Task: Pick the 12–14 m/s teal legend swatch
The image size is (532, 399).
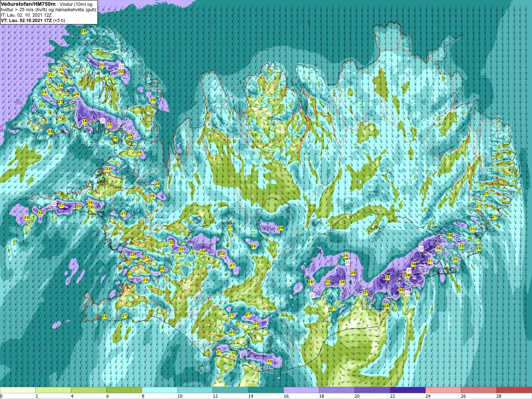Action: tap(230, 390)
